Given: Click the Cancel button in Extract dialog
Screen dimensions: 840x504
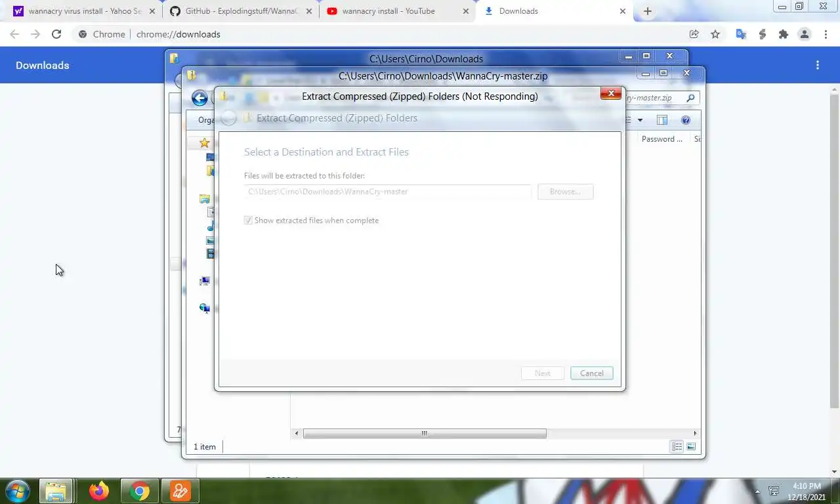Looking at the screenshot, I should tap(592, 373).
